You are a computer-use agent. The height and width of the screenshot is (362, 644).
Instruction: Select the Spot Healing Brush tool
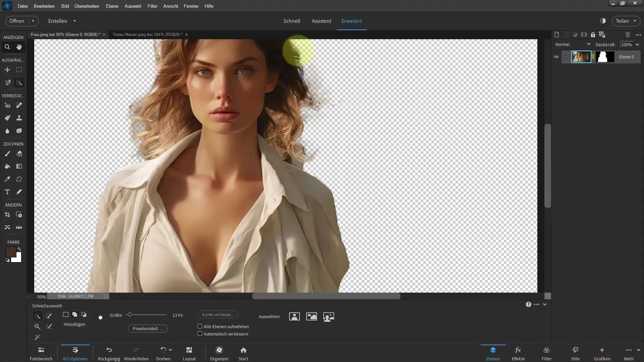pos(19,106)
